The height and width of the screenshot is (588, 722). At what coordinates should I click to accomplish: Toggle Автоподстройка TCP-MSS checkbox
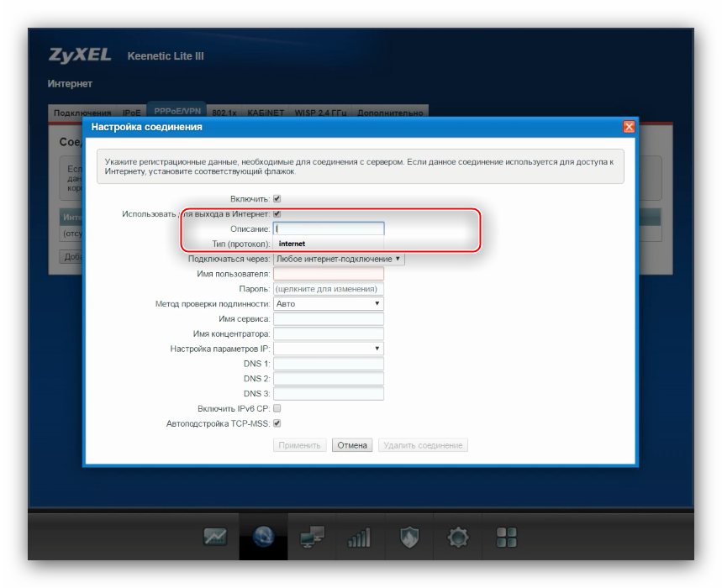pyautogui.click(x=277, y=423)
